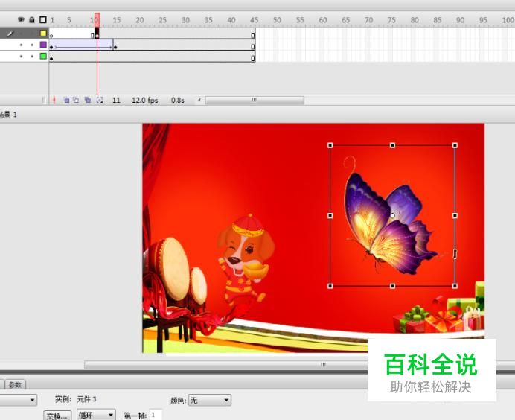515x420 pixels.
Task: Click top-left transform handle of butterfly
Action: coord(330,145)
